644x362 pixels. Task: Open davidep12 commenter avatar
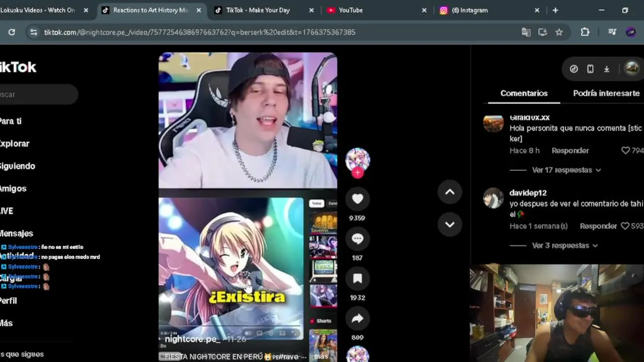click(x=493, y=198)
